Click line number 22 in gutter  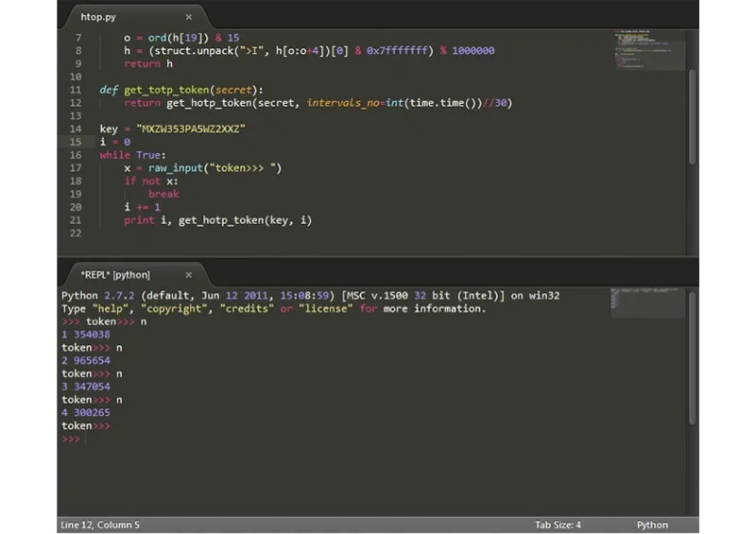click(76, 233)
